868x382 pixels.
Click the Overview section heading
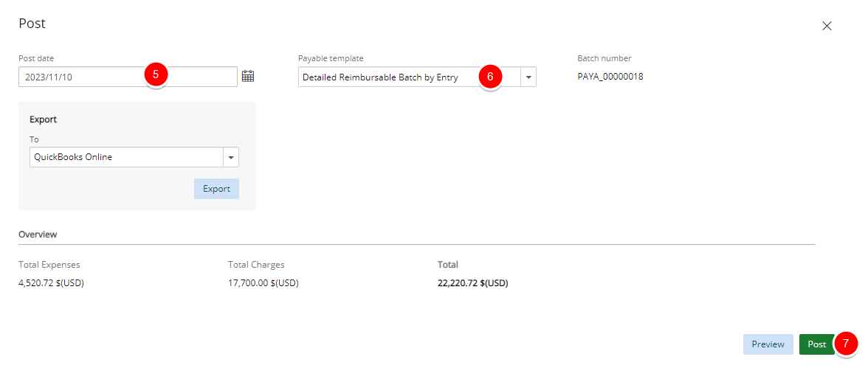tap(38, 235)
